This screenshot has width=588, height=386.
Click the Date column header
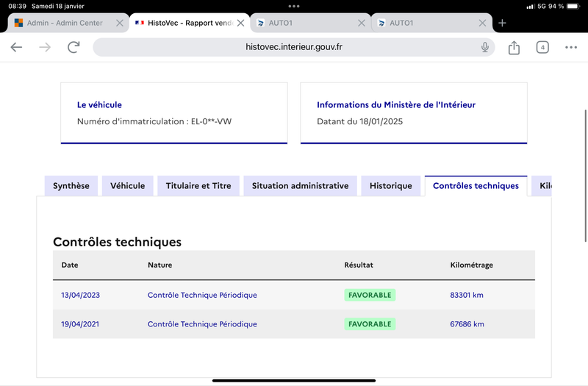[x=70, y=265]
